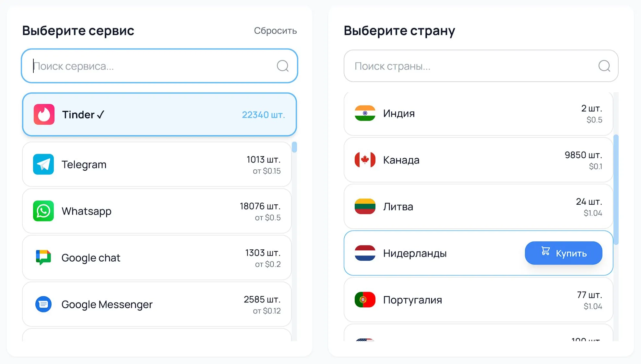Click the Portugal flag icon
Viewport: 641px width, 364px height.
pos(365,300)
